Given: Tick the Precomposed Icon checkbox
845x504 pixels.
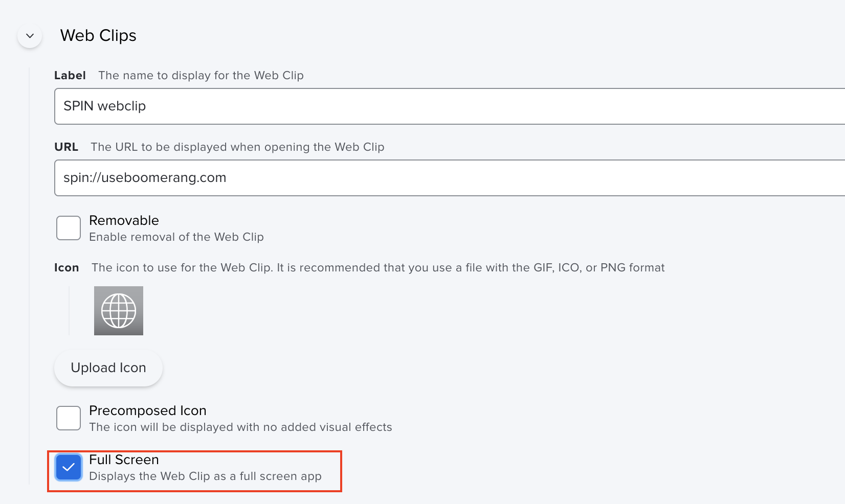Looking at the screenshot, I should 69,418.
